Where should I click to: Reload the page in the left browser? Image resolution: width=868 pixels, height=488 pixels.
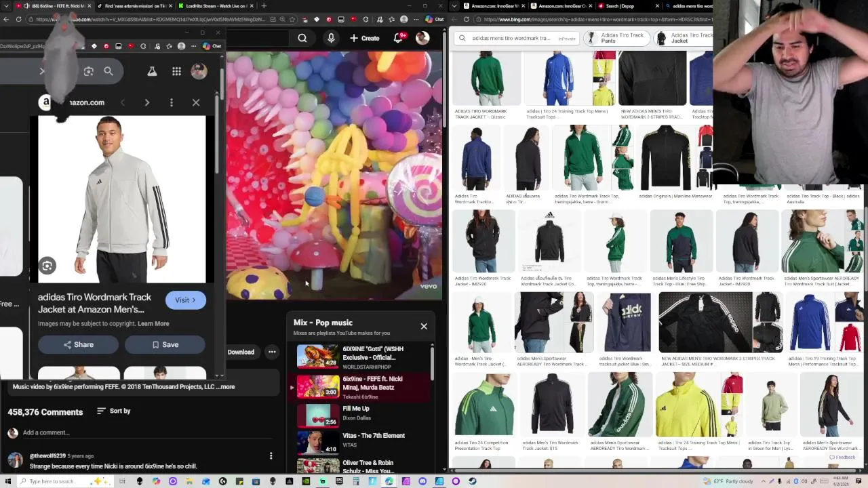point(18,19)
